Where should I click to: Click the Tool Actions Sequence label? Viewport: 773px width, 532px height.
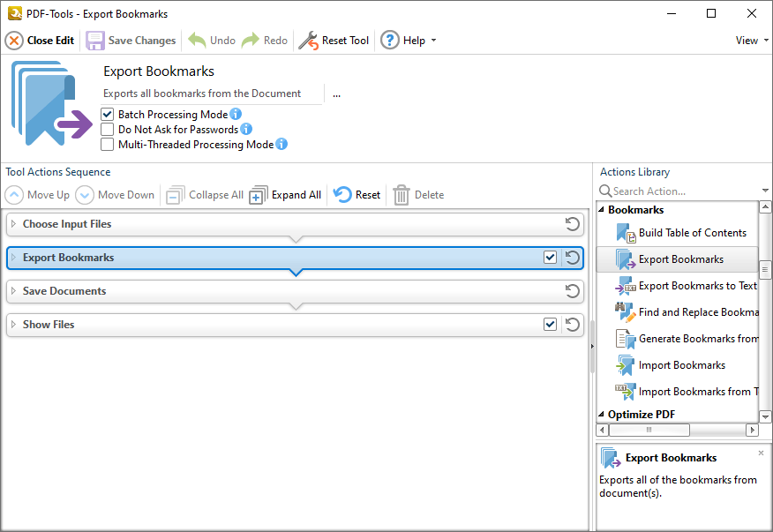point(58,172)
